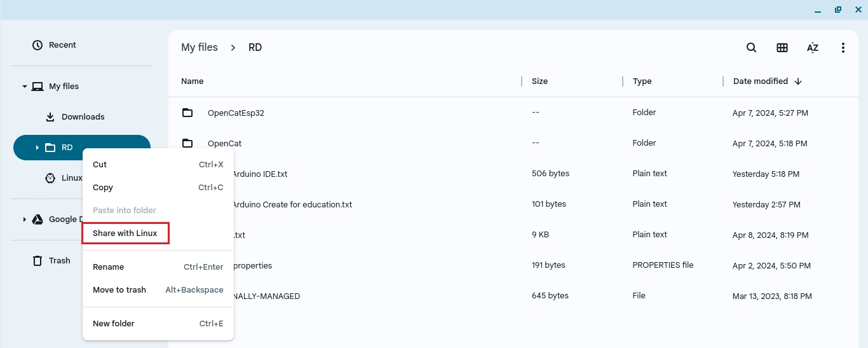The image size is (868, 348).
Task: Choose Share with Linux menu option
Action: tap(125, 233)
